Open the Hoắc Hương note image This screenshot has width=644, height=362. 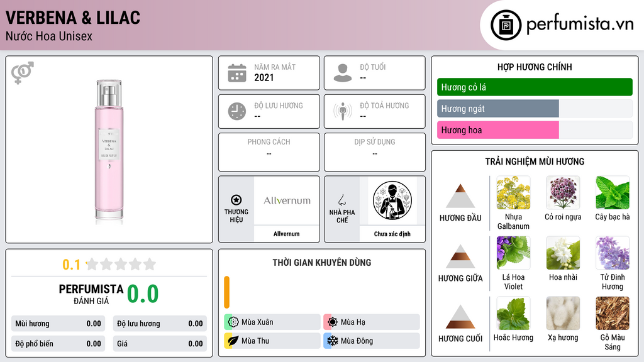coord(513,314)
